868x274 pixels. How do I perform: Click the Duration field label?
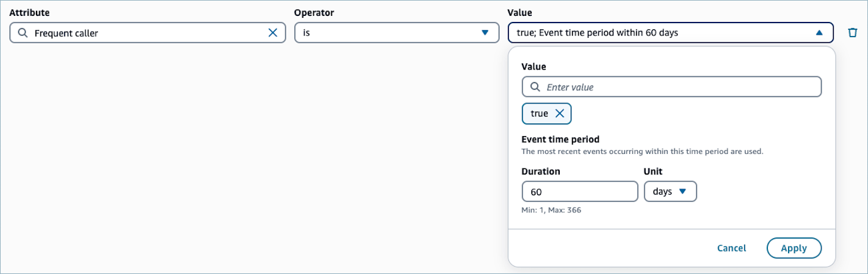click(541, 171)
